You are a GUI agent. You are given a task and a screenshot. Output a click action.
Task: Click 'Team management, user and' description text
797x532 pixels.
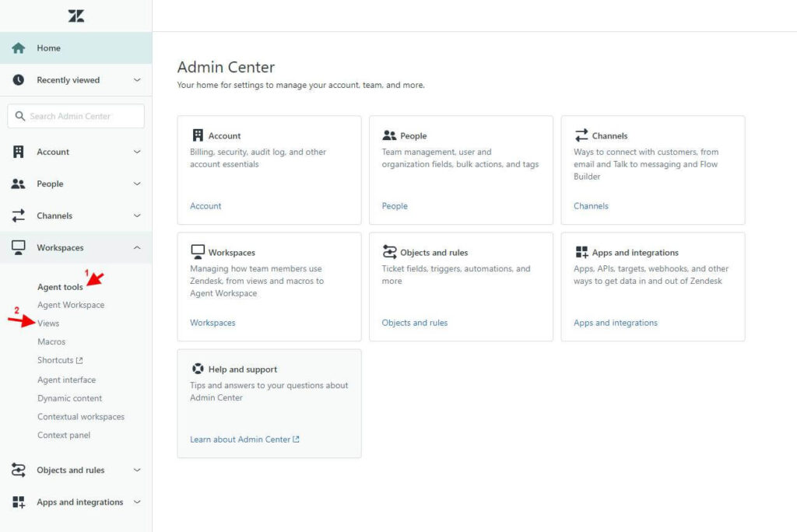[460, 158]
